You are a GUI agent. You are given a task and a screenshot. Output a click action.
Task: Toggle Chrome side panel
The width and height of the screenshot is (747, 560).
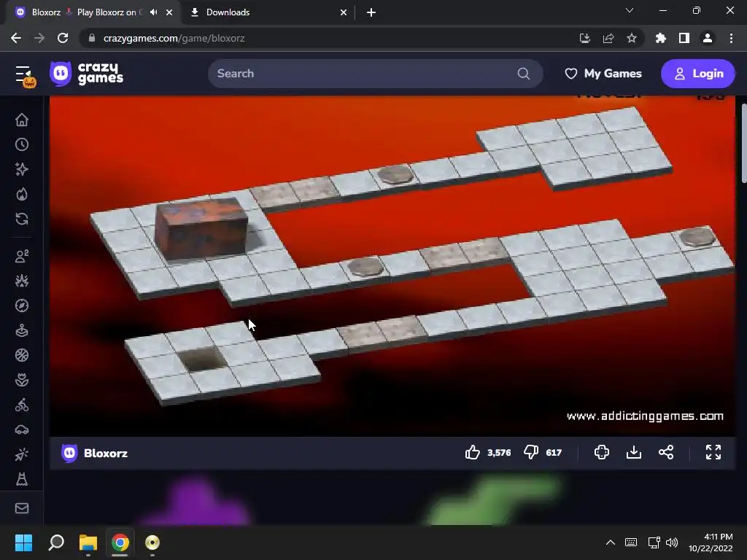click(x=684, y=38)
